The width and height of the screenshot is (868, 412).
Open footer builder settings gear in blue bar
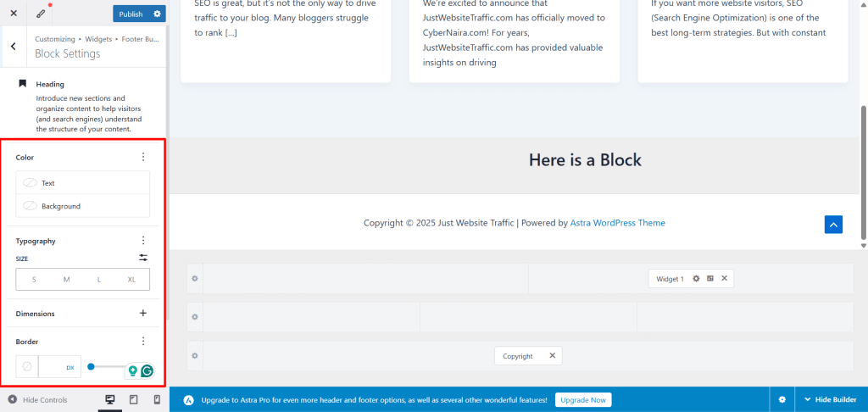tap(782, 399)
